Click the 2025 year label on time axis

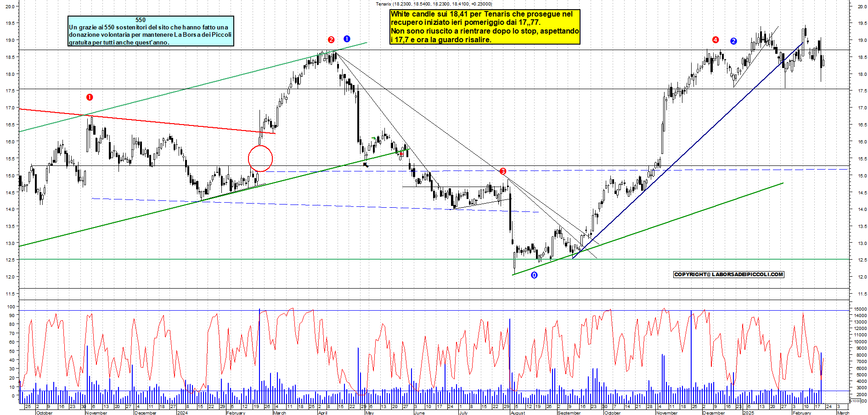(748, 413)
